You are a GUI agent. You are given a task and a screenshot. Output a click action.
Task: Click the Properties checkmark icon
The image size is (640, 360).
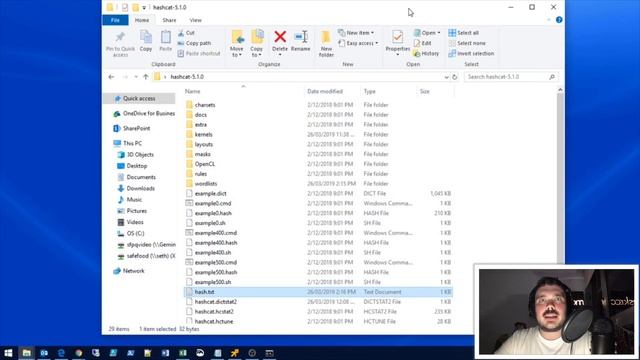(x=398, y=37)
